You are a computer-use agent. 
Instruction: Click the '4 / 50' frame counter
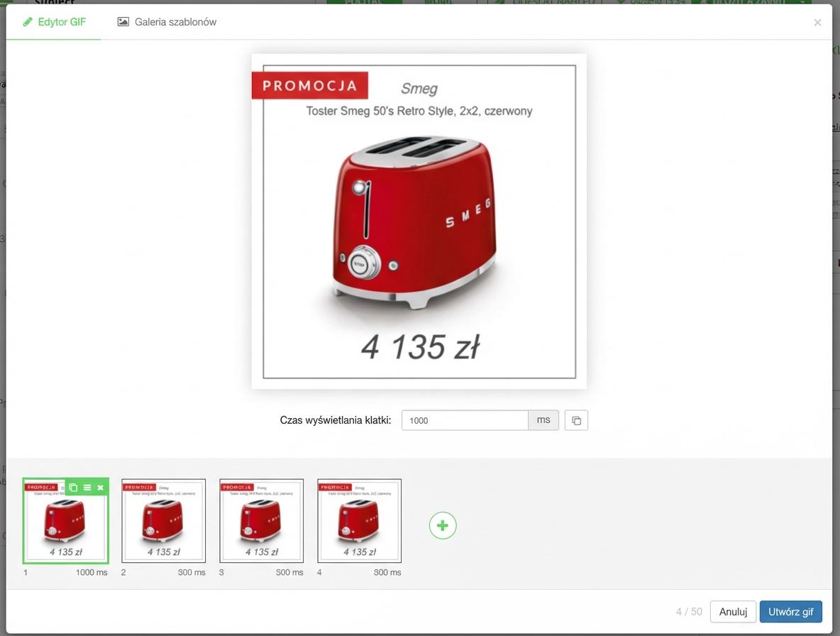point(689,611)
